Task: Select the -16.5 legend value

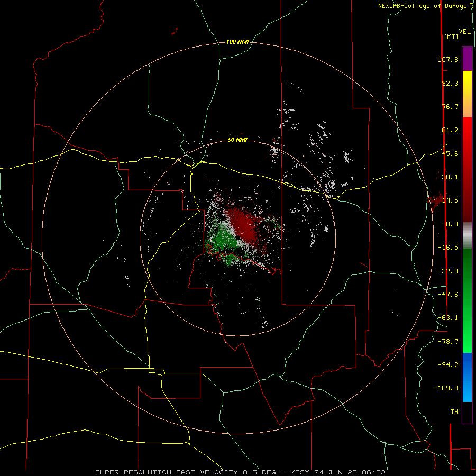Action: tap(448, 248)
